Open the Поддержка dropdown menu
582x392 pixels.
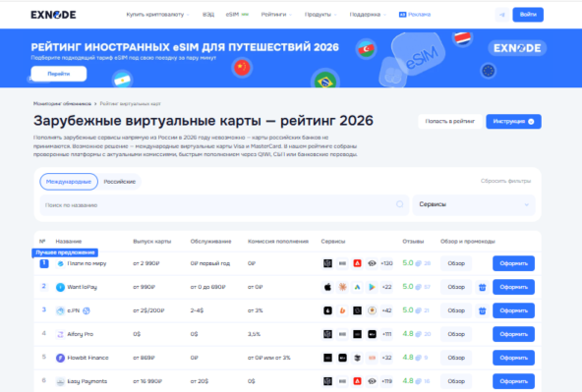(x=368, y=15)
